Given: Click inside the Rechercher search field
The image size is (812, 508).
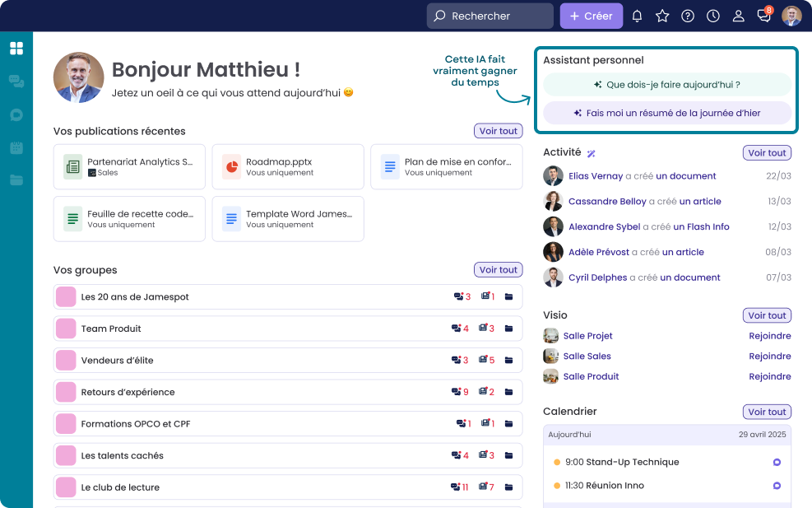Looking at the screenshot, I should [x=490, y=15].
